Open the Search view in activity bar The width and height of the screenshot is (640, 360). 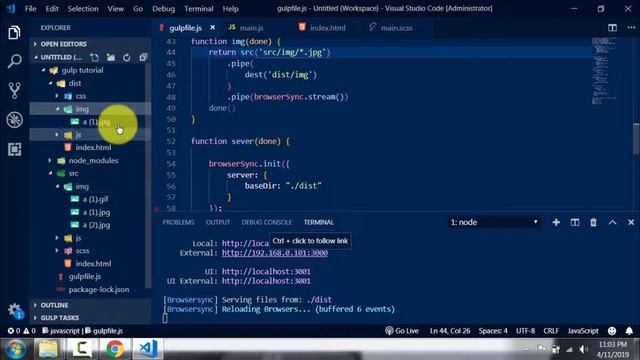[x=14, y=61]
